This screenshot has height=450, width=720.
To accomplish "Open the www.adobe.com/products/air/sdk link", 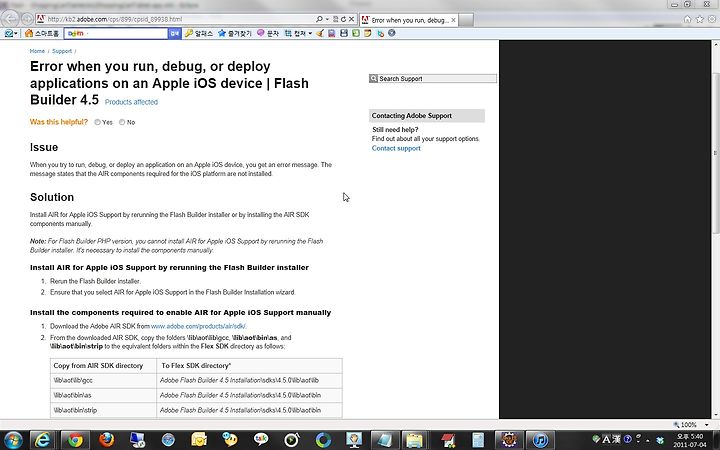I will click(198, 326).
